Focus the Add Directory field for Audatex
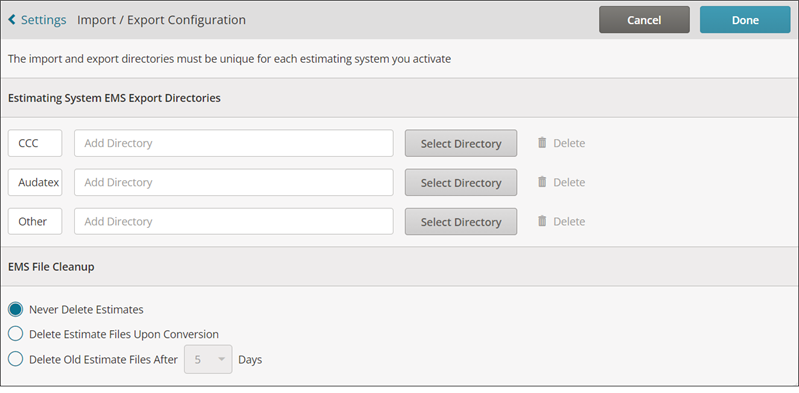The image size is (799, 393). click(234, 182)
